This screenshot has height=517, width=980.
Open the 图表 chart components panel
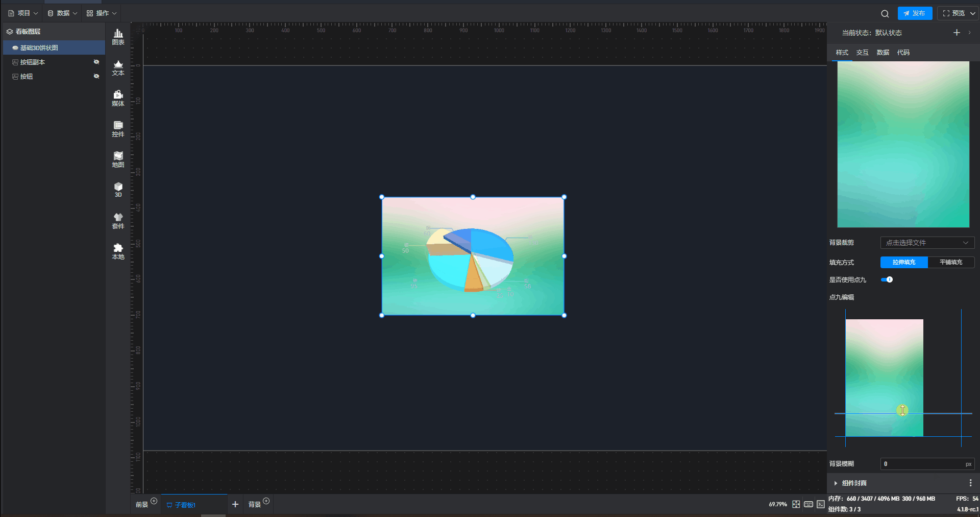pyautogui.click(x=118, y=37)
